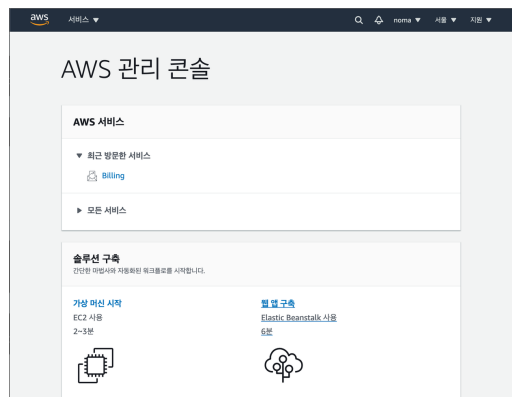This screenshot has width=519, height=409.
Task: Click the Elastic Beanstalk cloud tree icon
Action: click(283, 365)
